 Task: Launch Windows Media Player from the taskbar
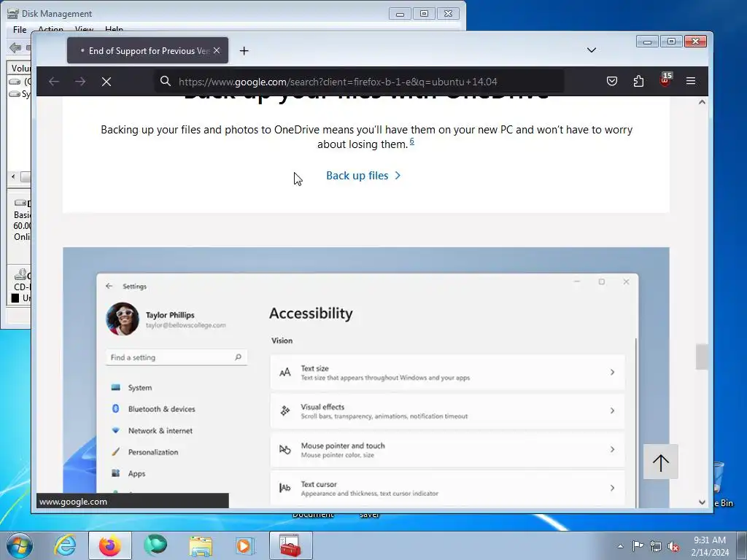[x=245, y=545]
